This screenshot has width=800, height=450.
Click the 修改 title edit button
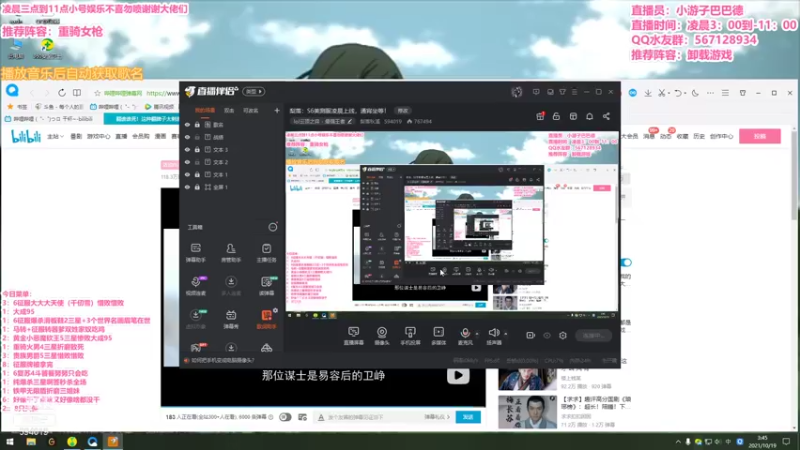(403, 111)
